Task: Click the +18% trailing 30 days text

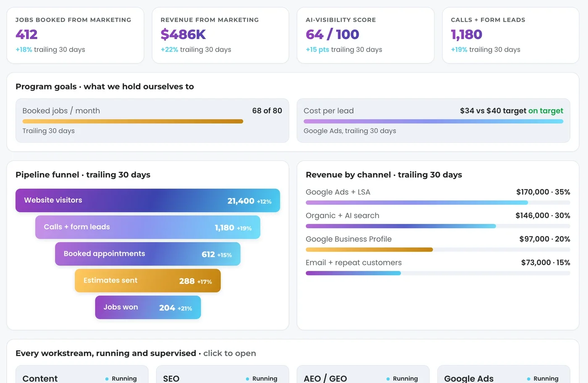Action: pos(50,50)
